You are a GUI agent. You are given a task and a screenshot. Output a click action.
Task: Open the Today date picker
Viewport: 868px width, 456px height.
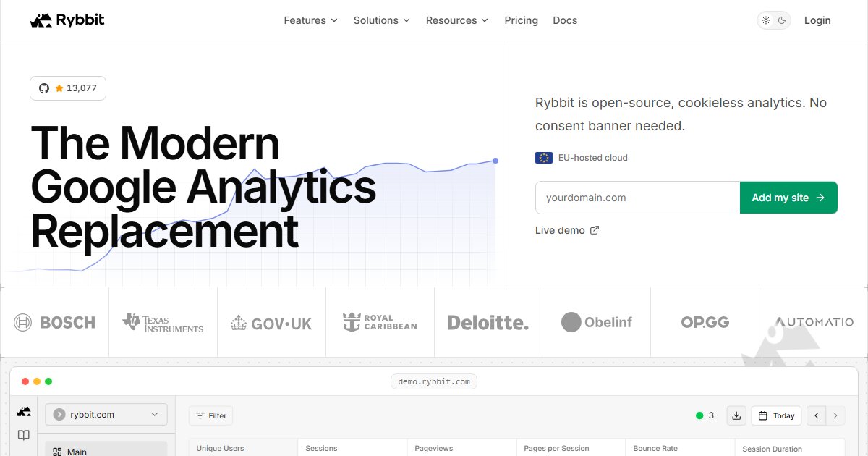(776, 415)
